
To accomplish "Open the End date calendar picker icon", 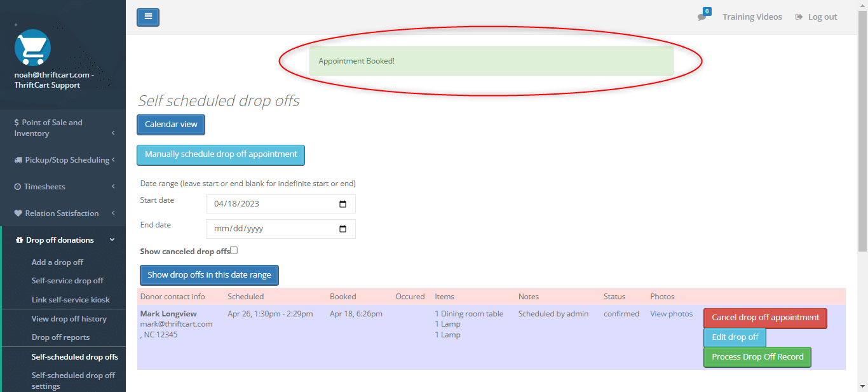I will tap(343, 229).
